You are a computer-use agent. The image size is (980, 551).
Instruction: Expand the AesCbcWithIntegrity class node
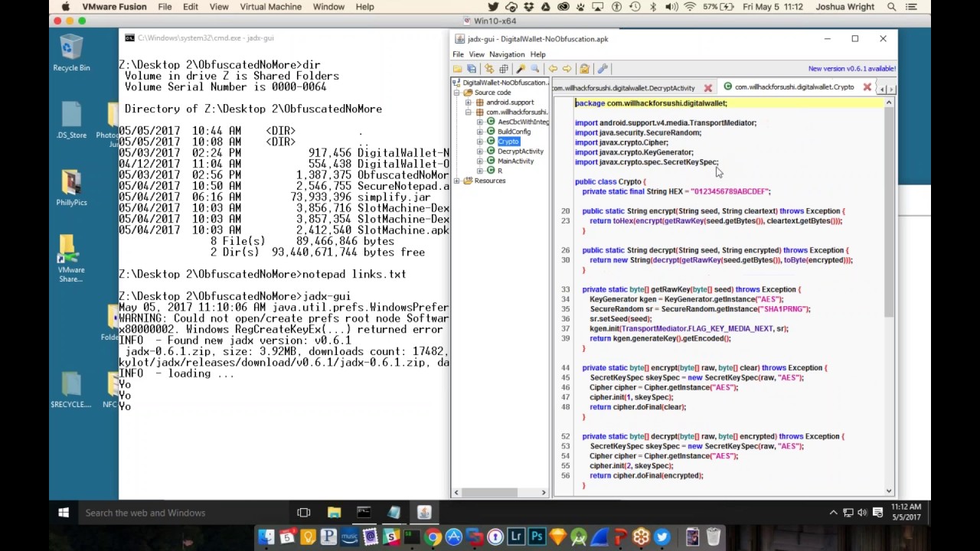point(480,122)
